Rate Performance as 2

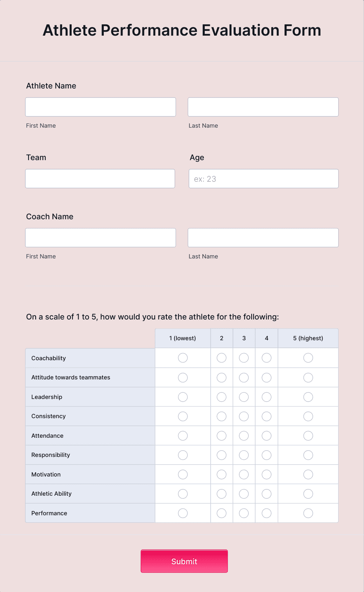click(x=221, y=513)
